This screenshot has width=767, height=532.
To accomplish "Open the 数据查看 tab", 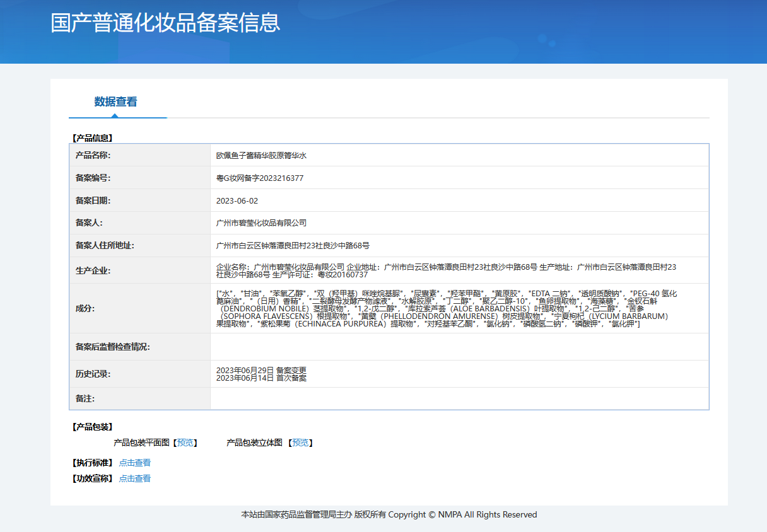I will (x=115, y=102).
